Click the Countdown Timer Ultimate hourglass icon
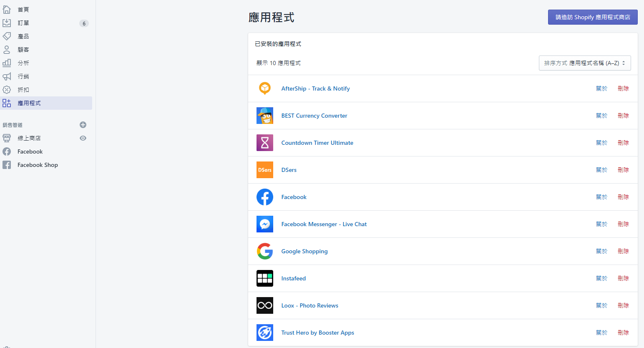 (265, 143)
